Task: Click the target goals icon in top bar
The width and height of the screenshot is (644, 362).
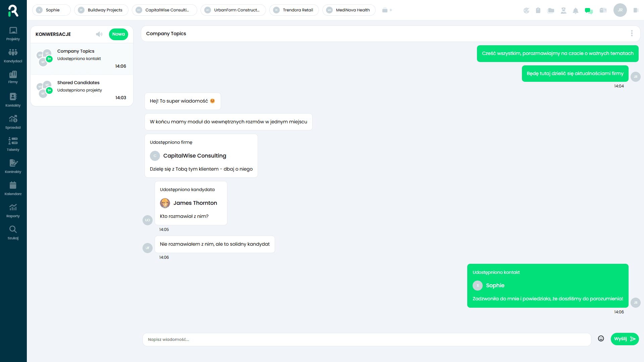Action: coord(526,10)
